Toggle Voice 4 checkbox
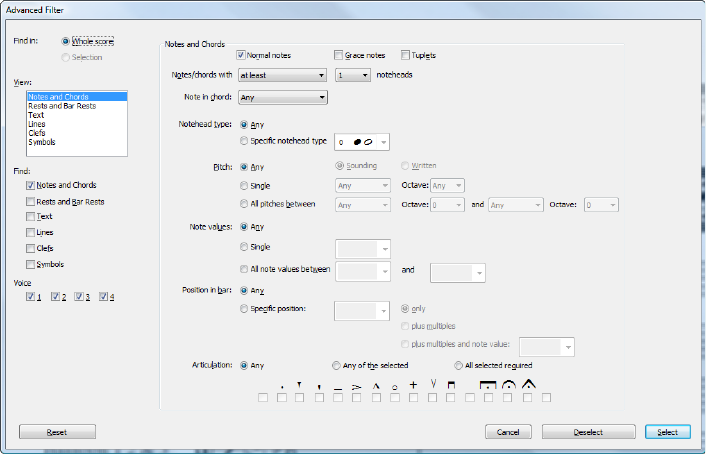Image resolution: width=706 pixels, height=454 pixels. (x=104, y=296)
